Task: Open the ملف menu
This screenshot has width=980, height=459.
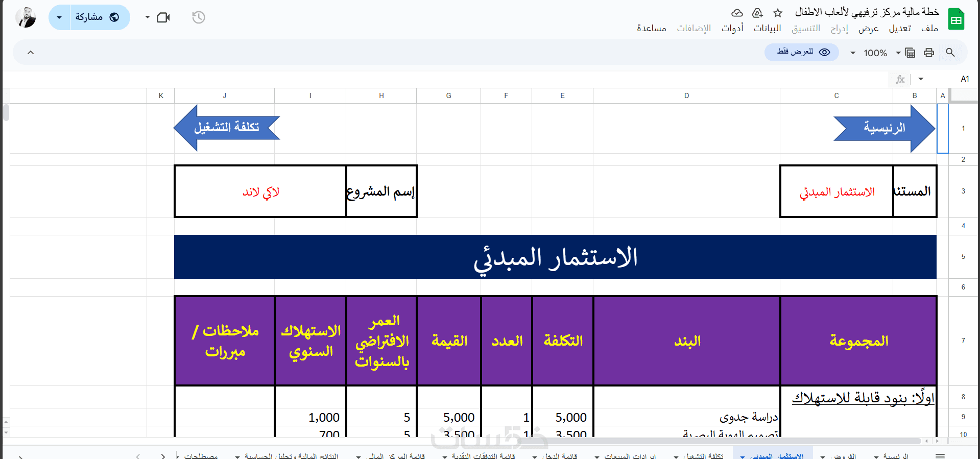Action: (929, 29)
